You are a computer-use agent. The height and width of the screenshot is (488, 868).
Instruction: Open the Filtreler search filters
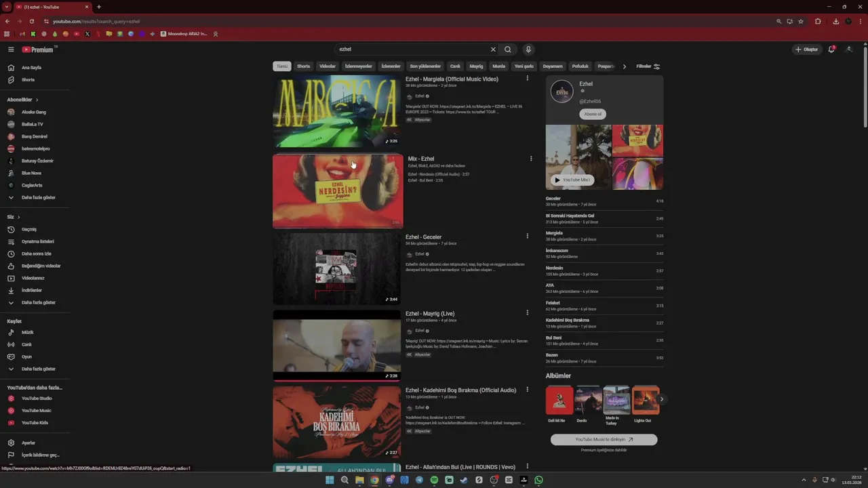(x=648, y=66)
